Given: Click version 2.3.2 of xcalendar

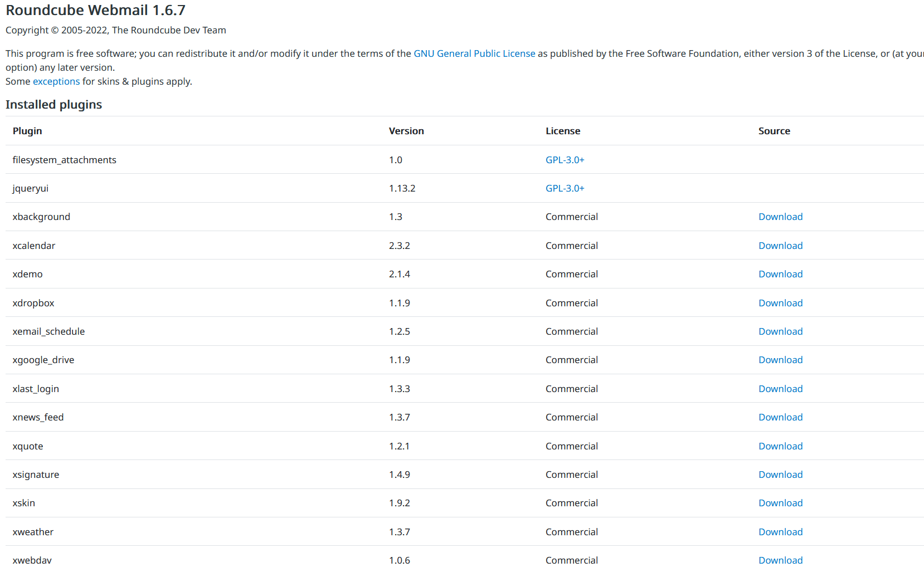Looking at the screenshot, I should (x=400, y=246).
